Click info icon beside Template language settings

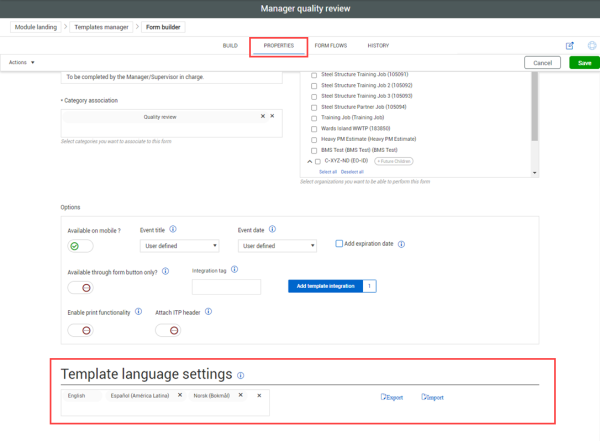click(241, 376)
